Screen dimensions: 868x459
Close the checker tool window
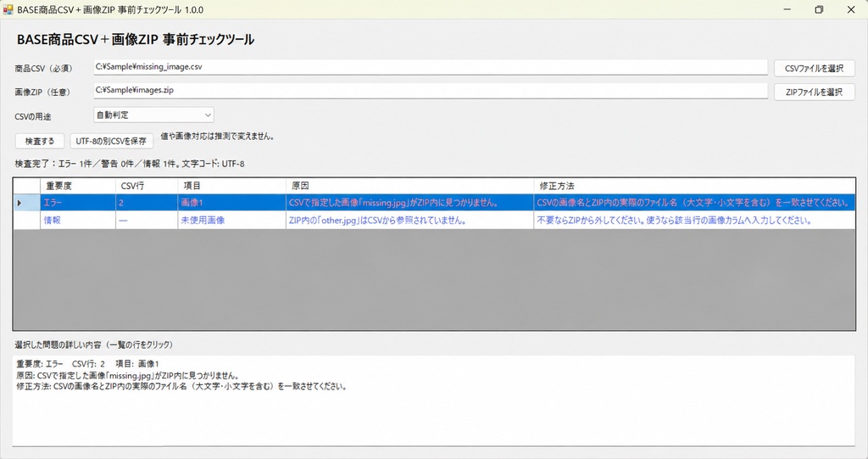pos(851,9)
